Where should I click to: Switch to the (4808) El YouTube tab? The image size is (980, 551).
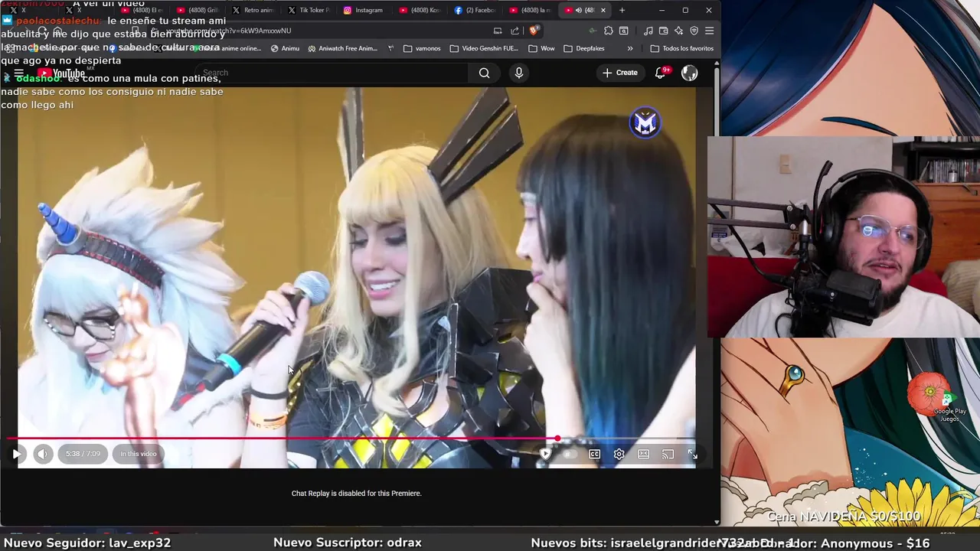[x=142, y=10]
